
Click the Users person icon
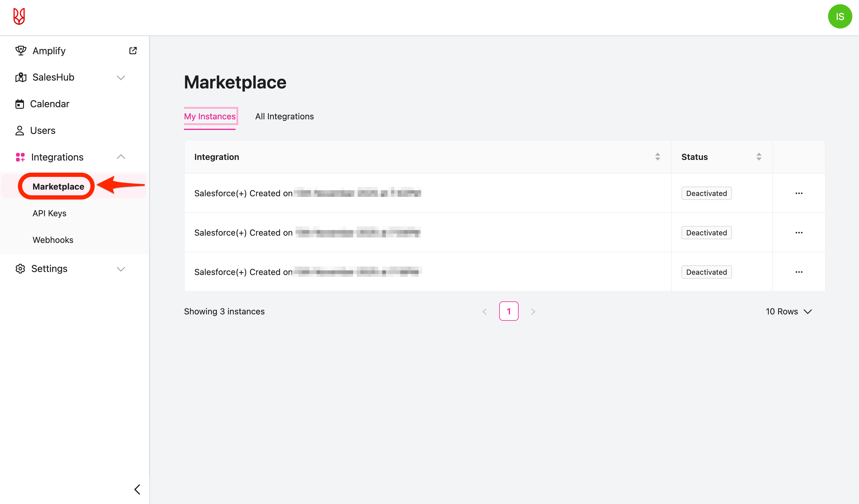tap(20, 131)
